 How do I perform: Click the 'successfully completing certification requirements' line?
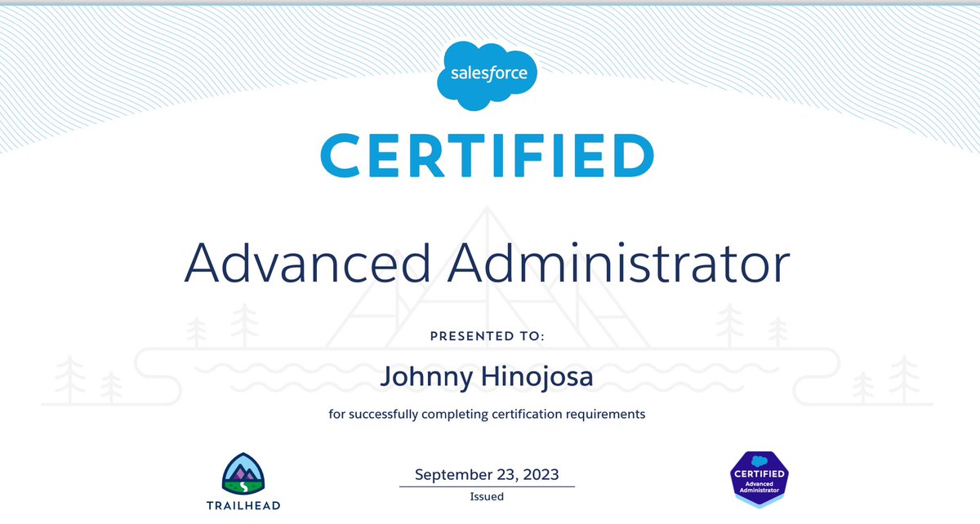click(x=487, y=415)
